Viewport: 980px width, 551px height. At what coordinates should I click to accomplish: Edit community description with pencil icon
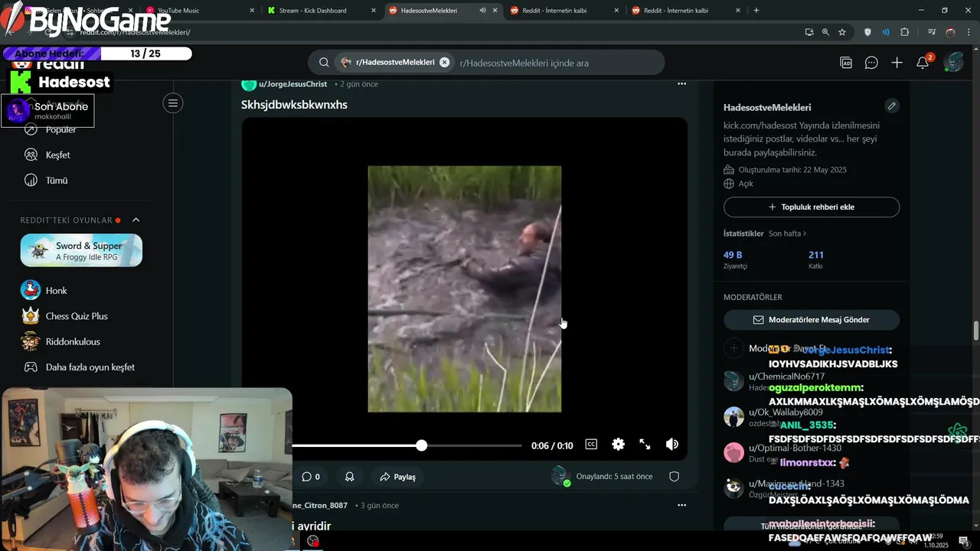pos(891,106)
